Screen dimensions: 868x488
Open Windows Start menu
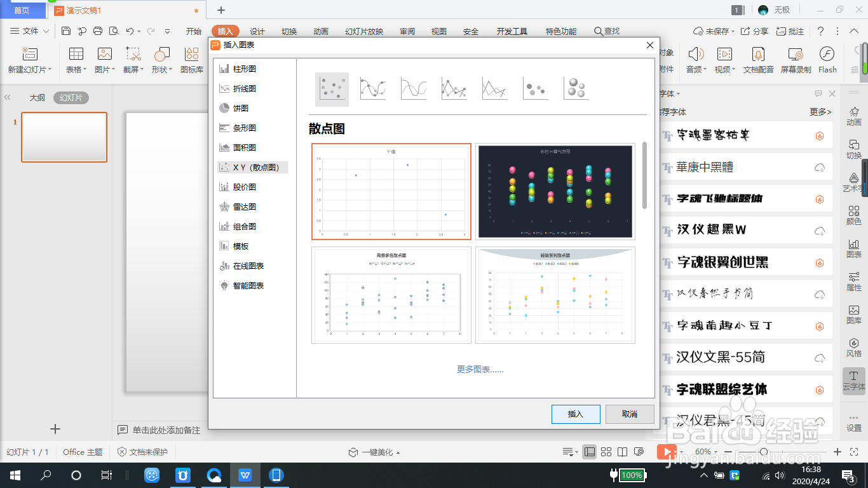pyautogui.click(x=15, y=475)
